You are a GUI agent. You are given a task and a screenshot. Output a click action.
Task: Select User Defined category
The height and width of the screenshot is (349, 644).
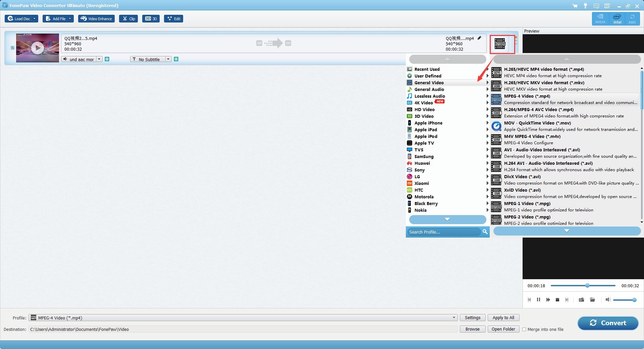point(447,76)
